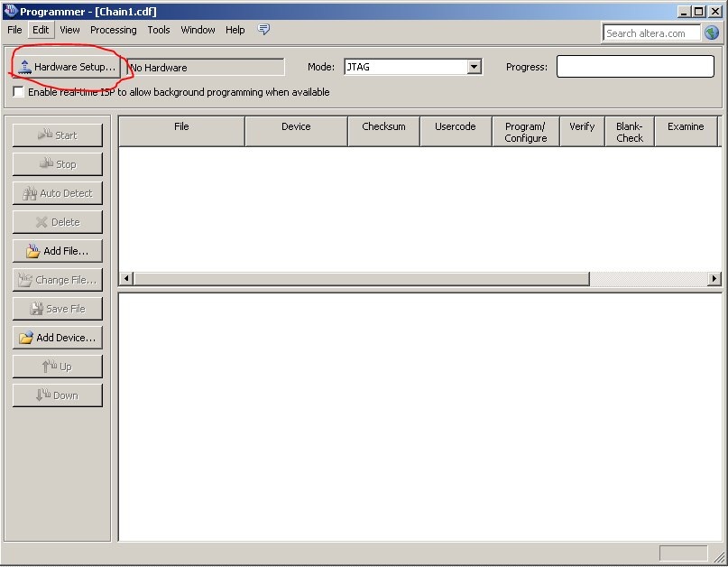This screenshot has height=567, width=728.
Task: Click the Add Device button
Action: click(58, 338)
